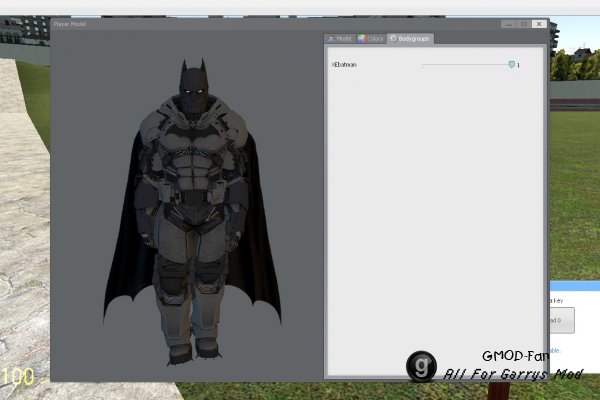This screenshot has height=400, width=600.
Task: Click the Ebatman bodygroup slider handle
Action: coord(512,64)
